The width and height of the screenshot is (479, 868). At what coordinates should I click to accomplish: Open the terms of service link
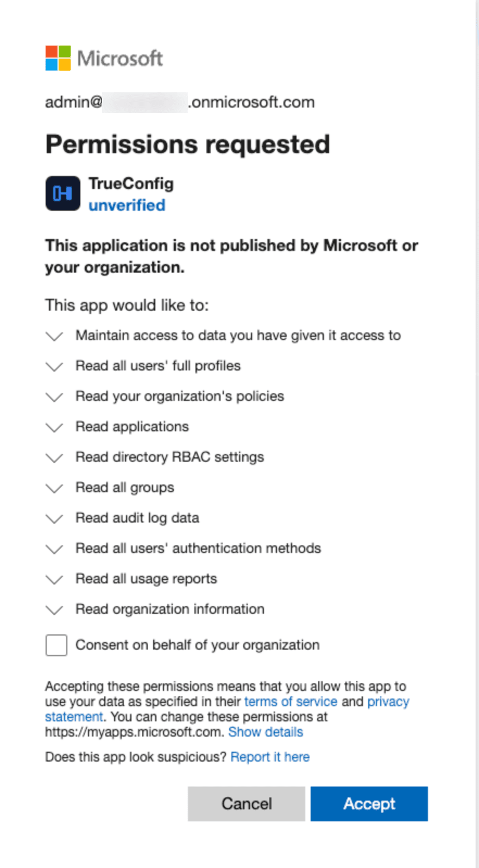291,701
